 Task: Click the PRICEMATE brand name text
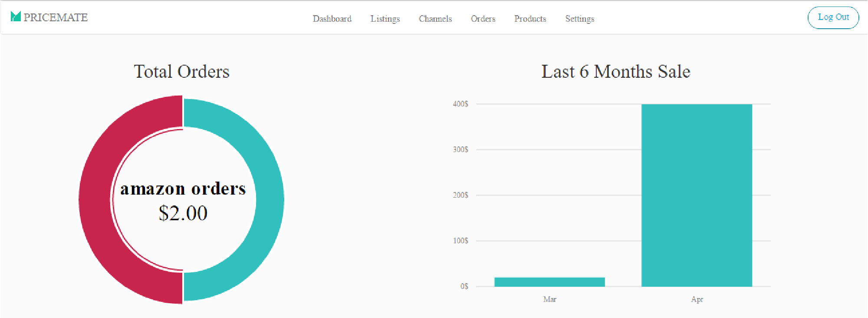(56, 17)
